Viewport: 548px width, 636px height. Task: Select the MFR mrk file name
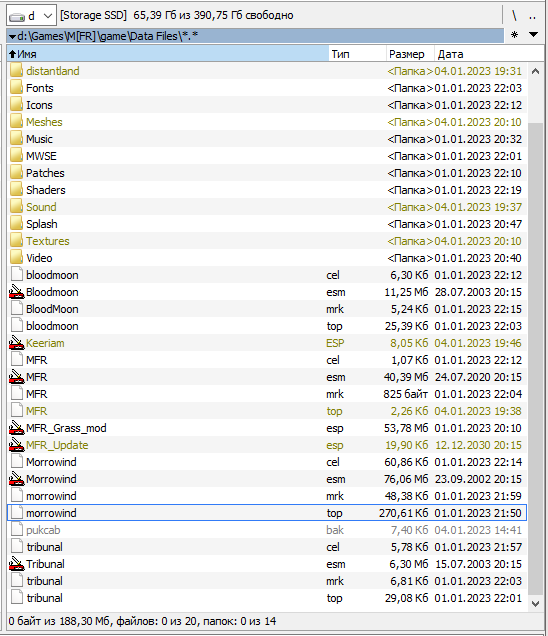pos(37,394)
